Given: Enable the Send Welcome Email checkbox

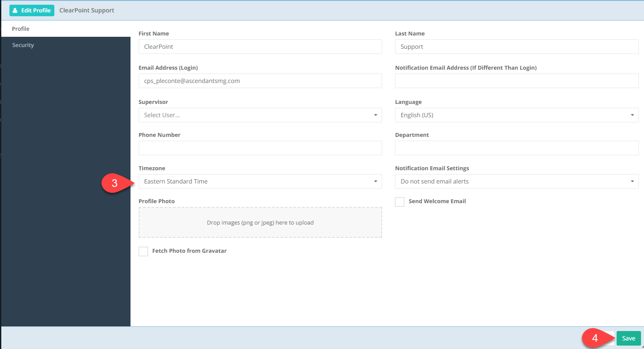Looking at the screenshot, I should coord(399,201).
